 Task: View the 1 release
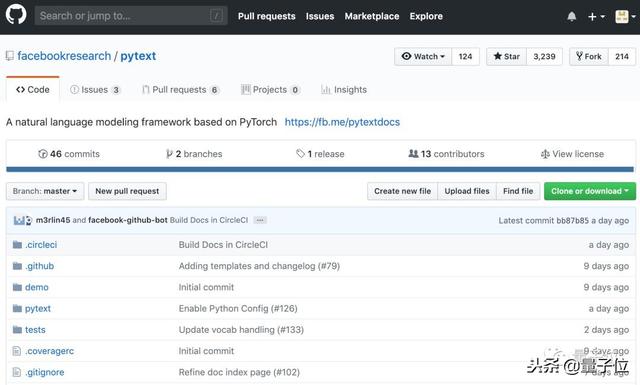coord(320,154)
